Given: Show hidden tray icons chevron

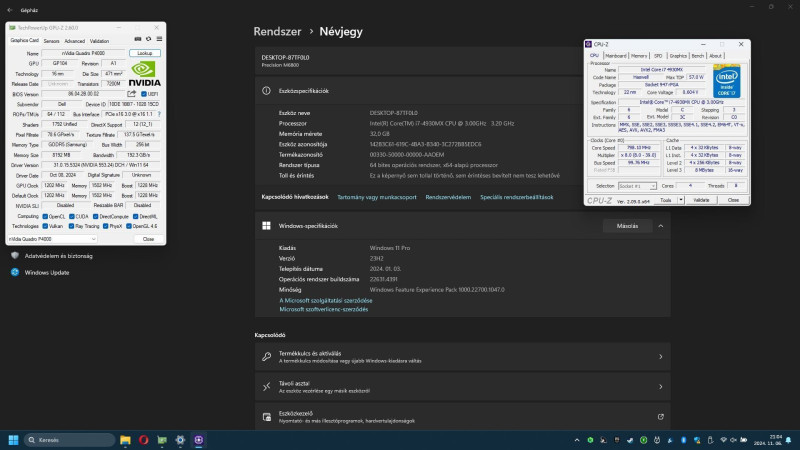Looking at the screenshot, I should click(x=577, y=440).
